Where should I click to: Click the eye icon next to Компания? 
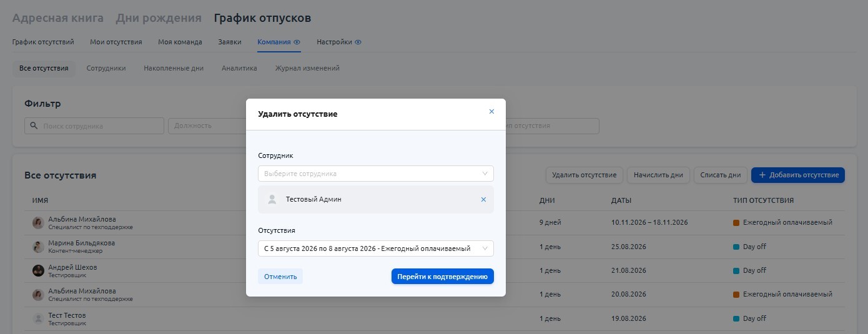click(297, 42)
